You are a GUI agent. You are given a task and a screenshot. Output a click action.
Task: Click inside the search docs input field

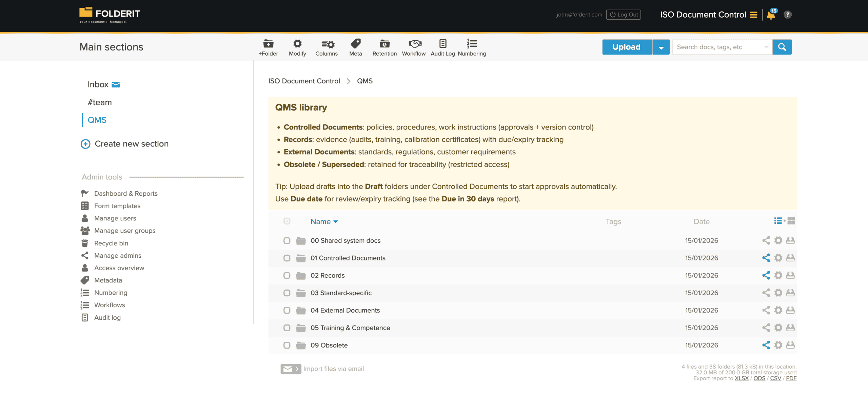(x=719, y=47)
